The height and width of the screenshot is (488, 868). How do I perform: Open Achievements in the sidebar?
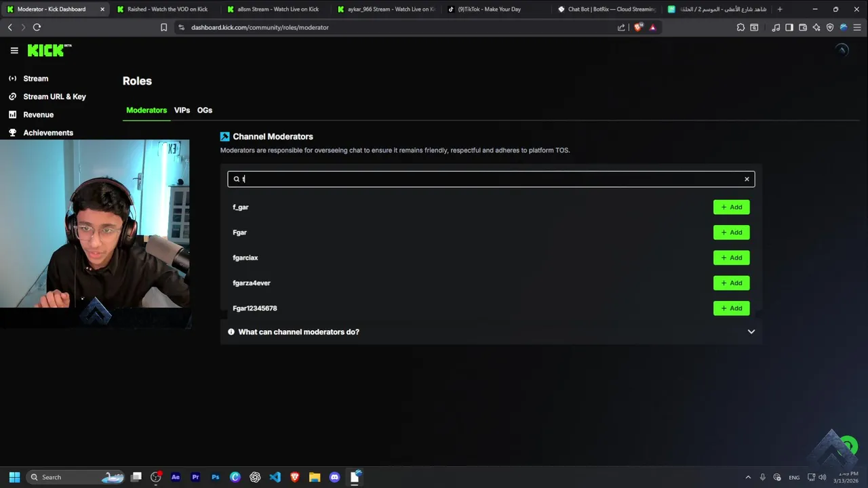click(47, 133)
